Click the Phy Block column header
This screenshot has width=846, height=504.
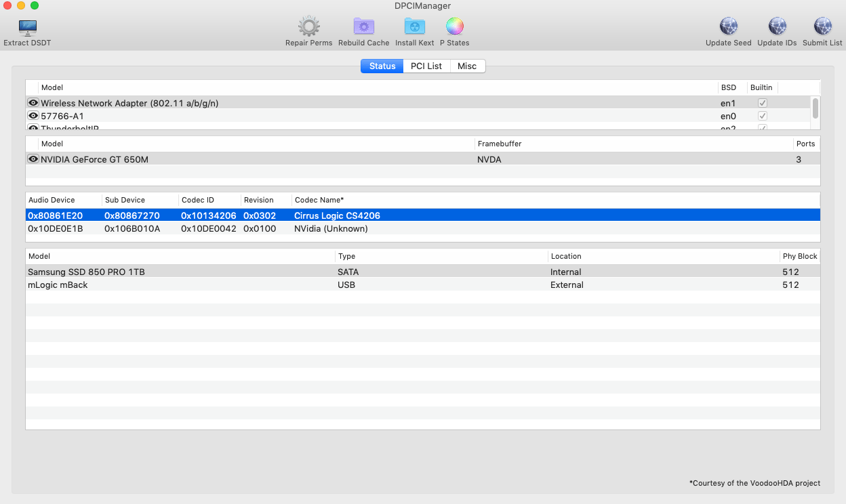(x=800, y=256)
